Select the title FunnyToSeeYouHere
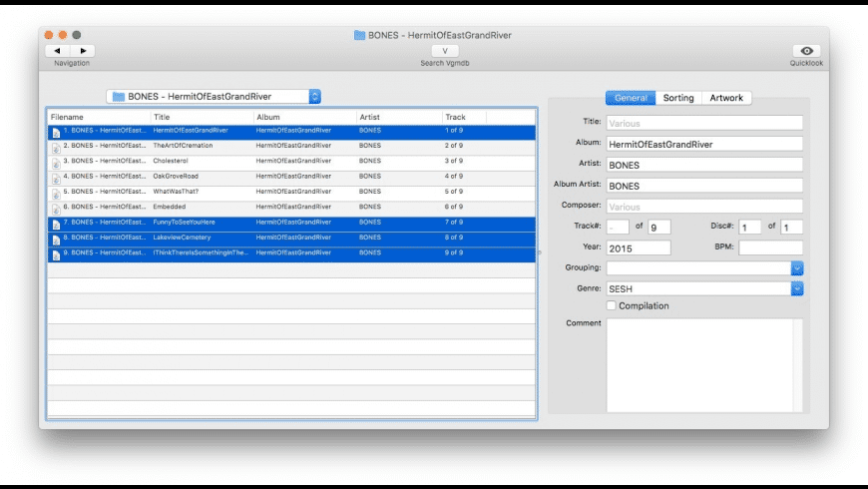868x489 pixels. [184, 223]
